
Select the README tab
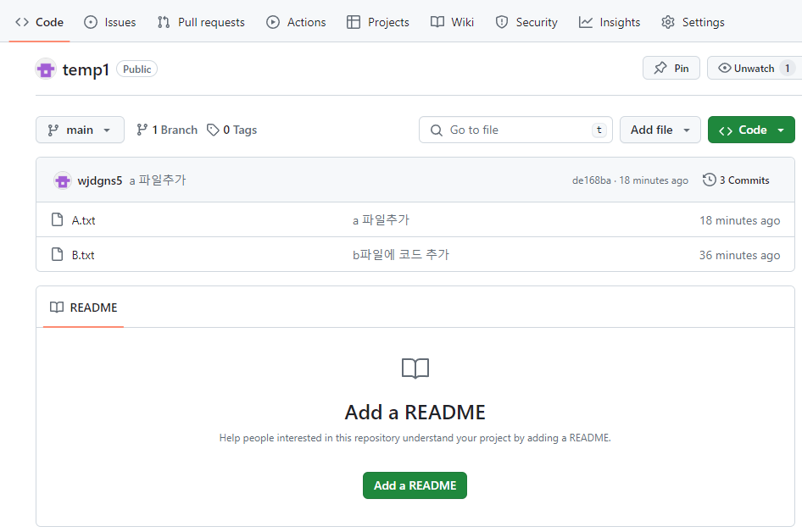pos(83,308)
